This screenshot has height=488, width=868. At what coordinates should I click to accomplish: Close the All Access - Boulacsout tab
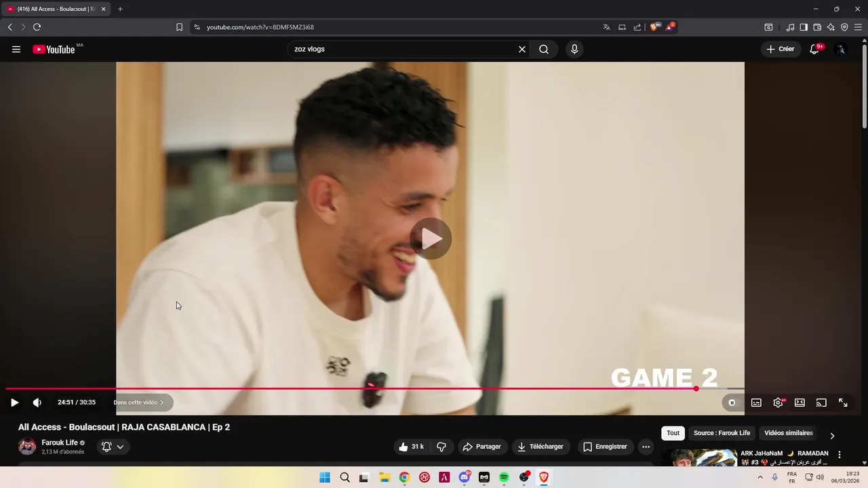coord(103,9)
